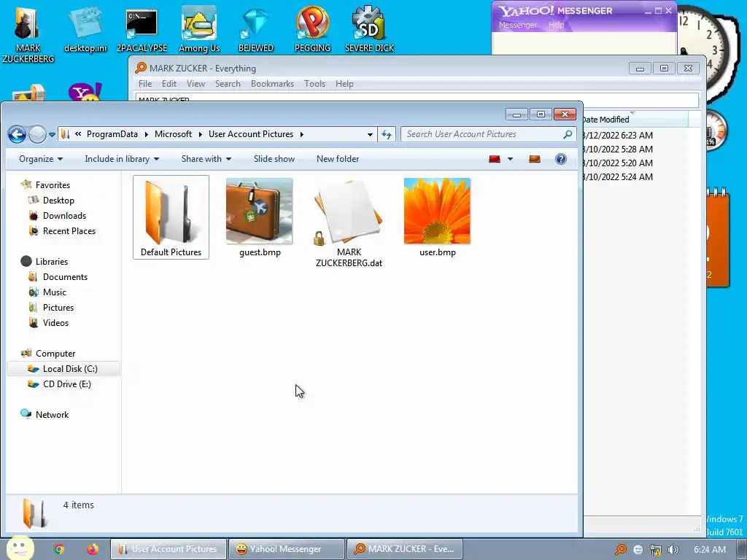Viewport: 747px width, 560px height.
Task: Open Tools menu in Everything window
Action: tap(314, 84)
